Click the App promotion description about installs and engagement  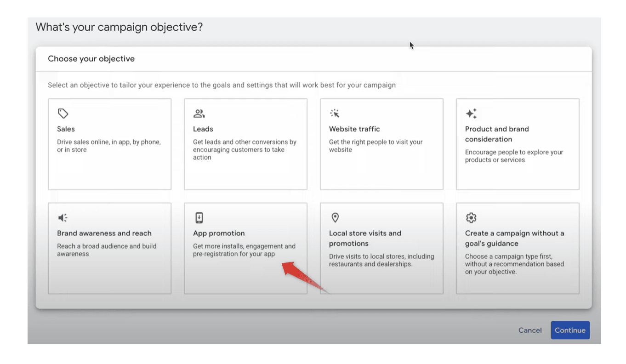244,250
